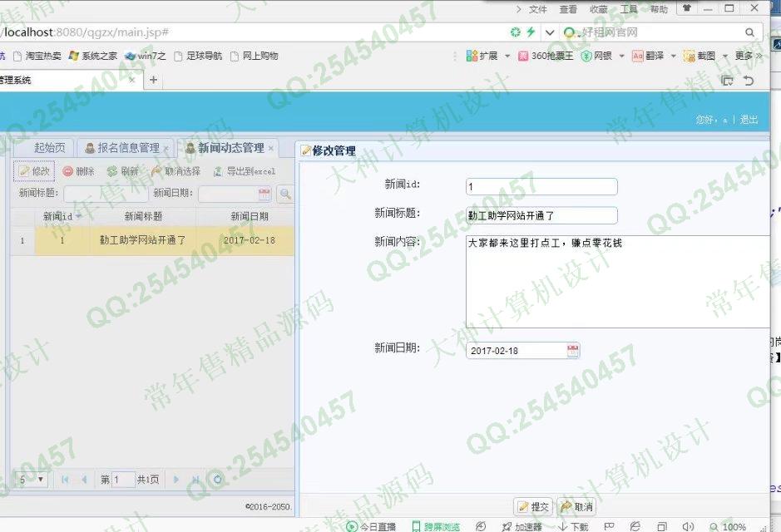Viewport: 781px width, 532px height.
Task: Click the 网银 extension icon
Action: point(596,56)
